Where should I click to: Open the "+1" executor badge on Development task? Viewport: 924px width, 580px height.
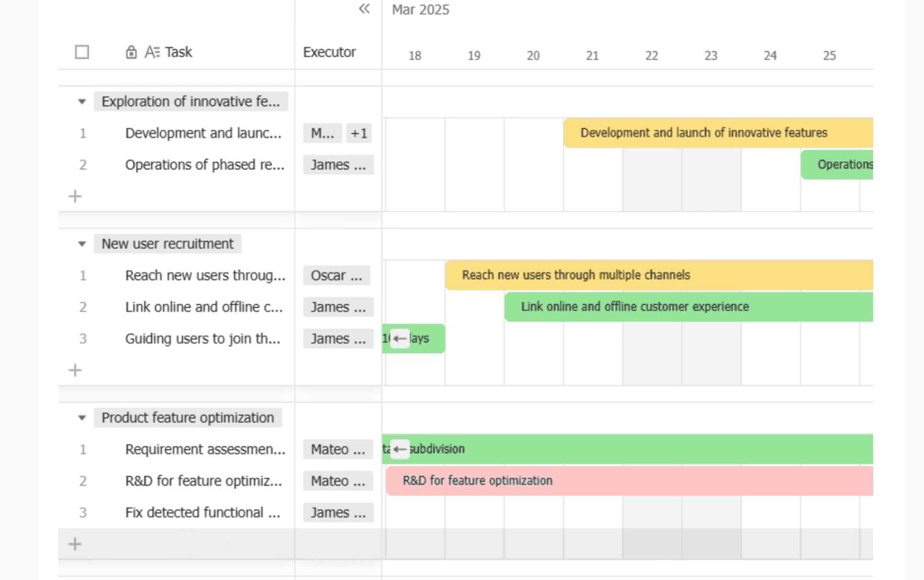pyautogui.click(x=359, y=133)
